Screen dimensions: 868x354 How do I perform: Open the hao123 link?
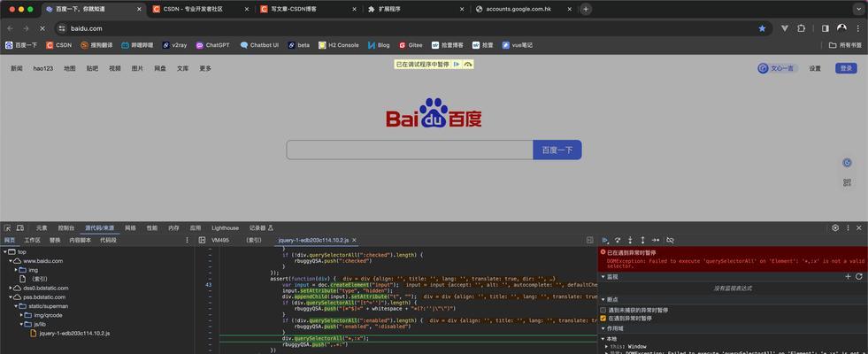pos(43,69)
